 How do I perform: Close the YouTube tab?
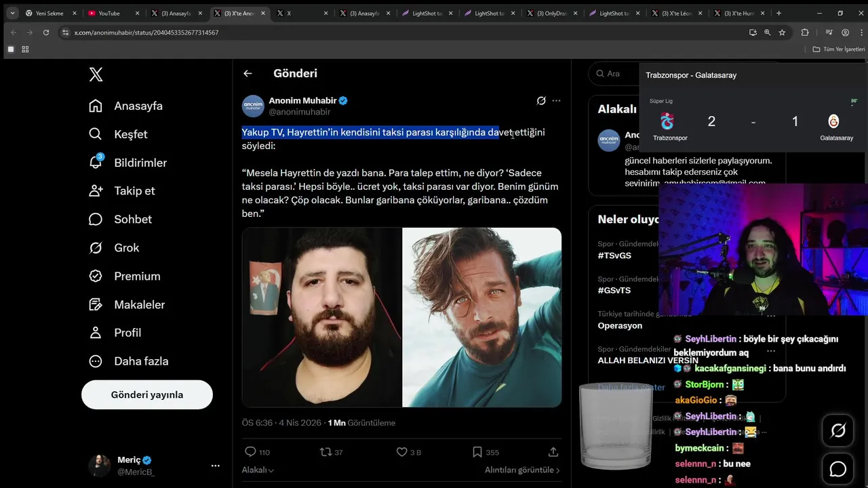(x=137, y=13)
